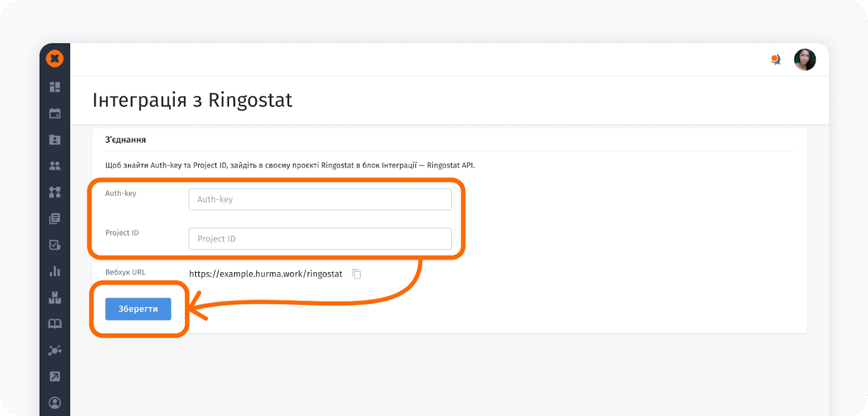Open the people/team icon in sidebar
The height and width of the screenshot is (416, 868).
[55, 166]
